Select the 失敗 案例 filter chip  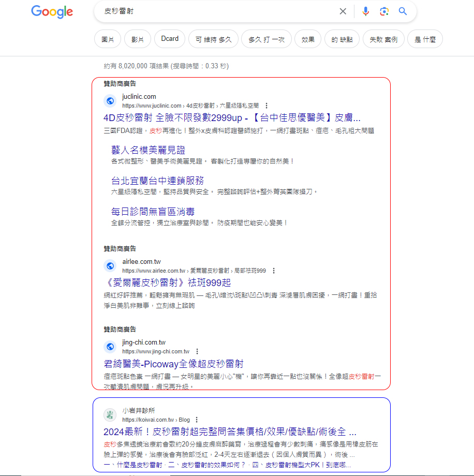pyautogui.click(x=383, y=39)
